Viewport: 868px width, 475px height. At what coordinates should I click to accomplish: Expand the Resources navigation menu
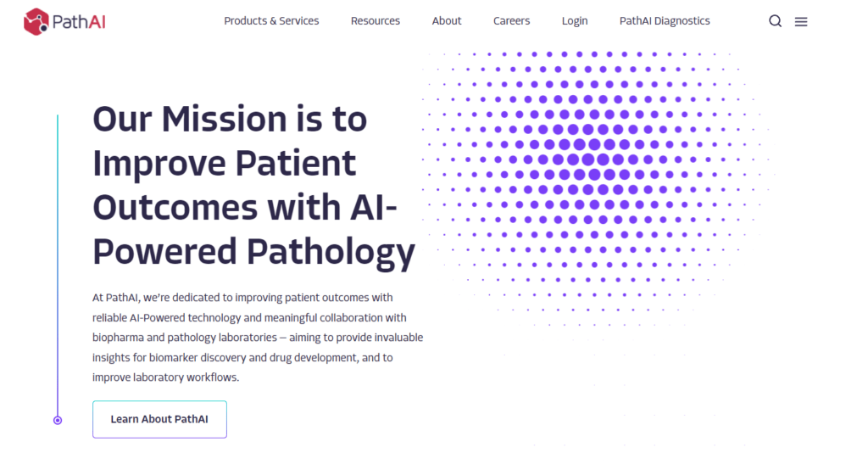pyautogui.click(x=376, y=21)
